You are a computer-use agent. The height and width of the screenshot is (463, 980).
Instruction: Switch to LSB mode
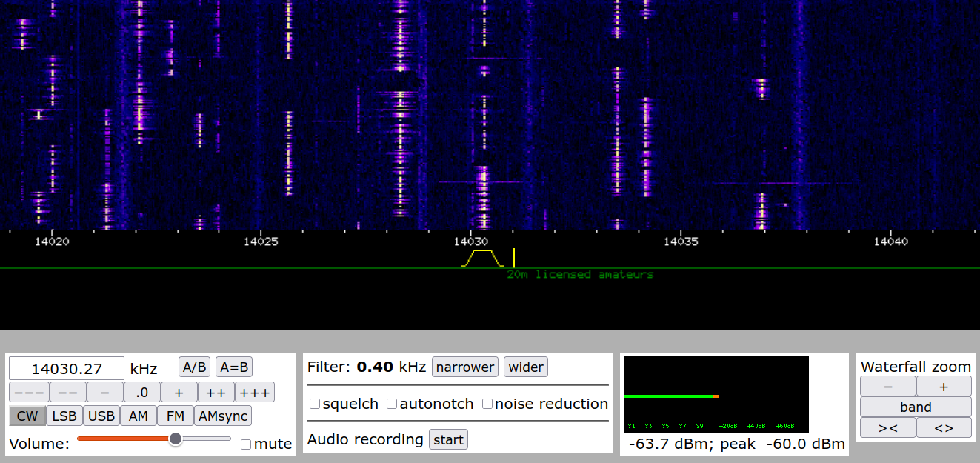[64, 416]
